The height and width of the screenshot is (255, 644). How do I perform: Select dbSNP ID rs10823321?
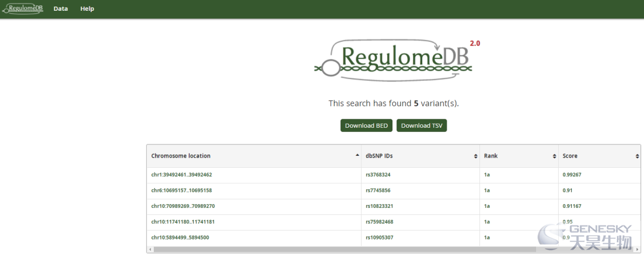[379, 206]
